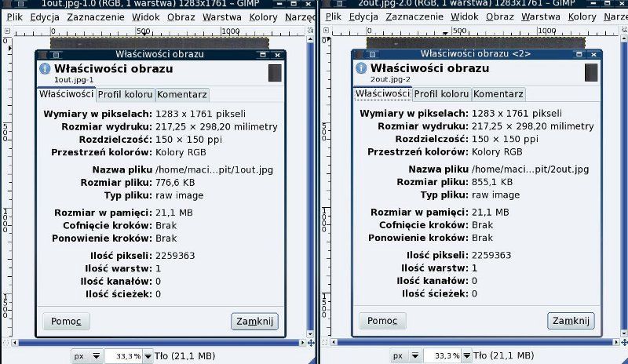The image size is (628, 364).
Task: Click quick mask toggle at left window bottom-left
Action: (x=6, y=343)
